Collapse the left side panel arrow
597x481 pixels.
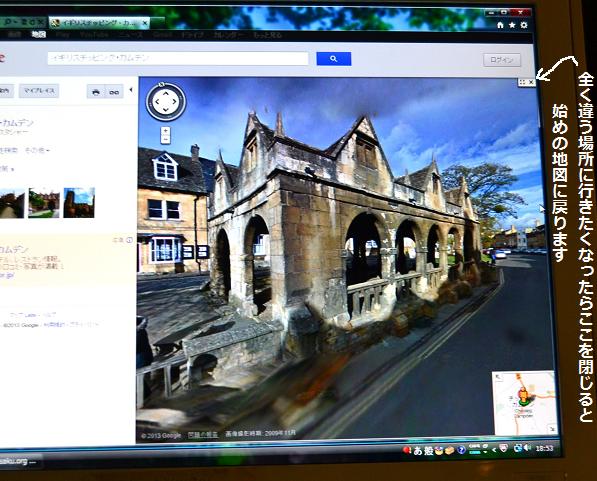(x=131, y=90)
